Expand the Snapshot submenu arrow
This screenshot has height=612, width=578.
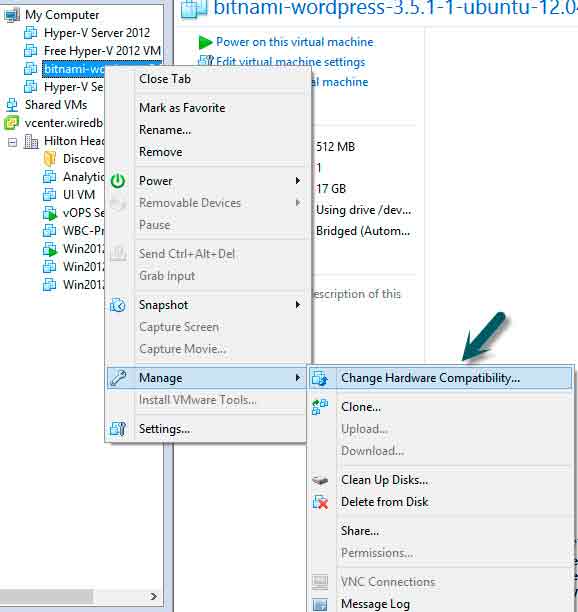point(298,305)
